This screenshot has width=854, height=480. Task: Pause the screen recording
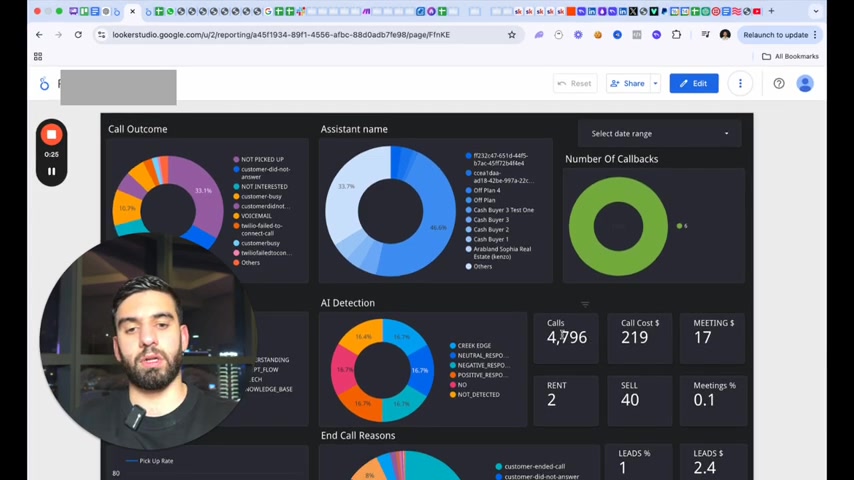pos(51,171)
